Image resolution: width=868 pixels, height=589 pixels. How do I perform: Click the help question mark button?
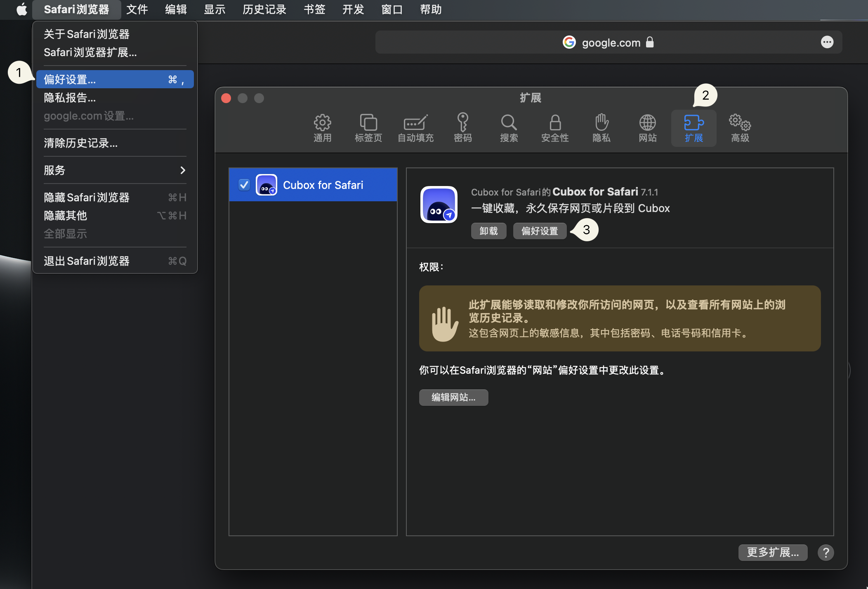coord(826,552)
